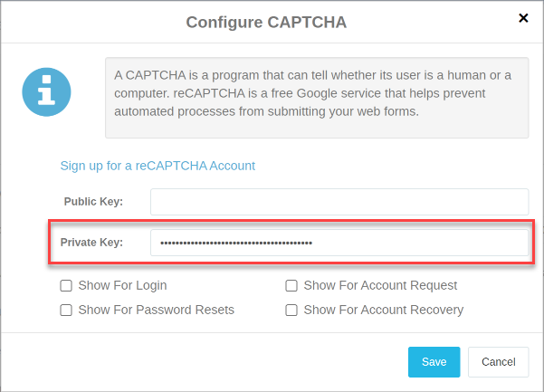Click the Private Key label text
This screenshot has height=392, width=544.
coord(91,242)
